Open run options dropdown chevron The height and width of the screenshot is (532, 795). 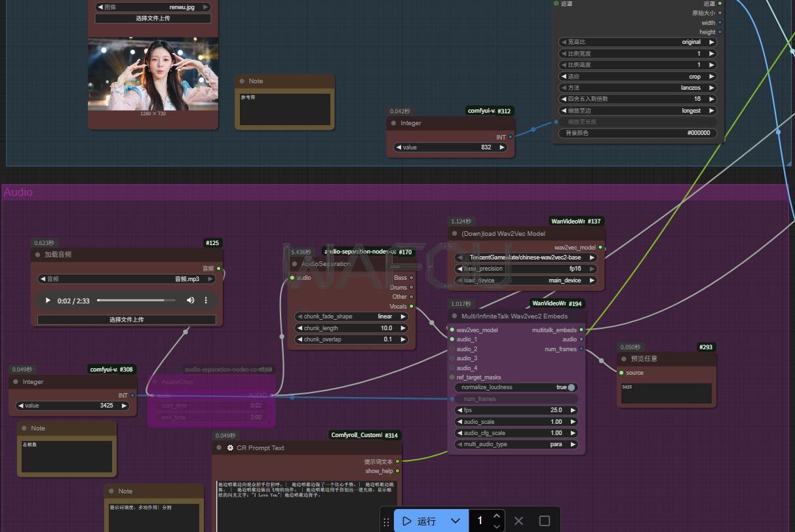click(x=456, y=521)
